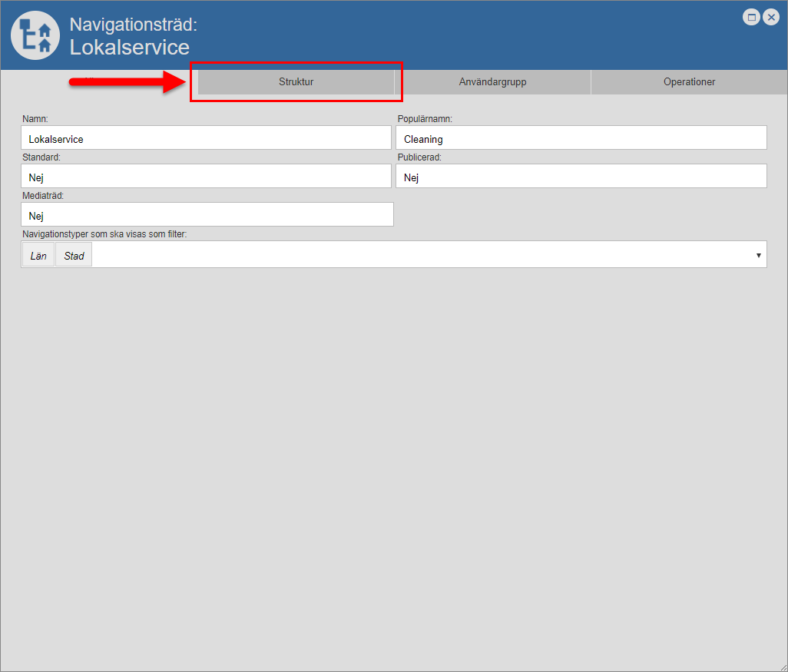Click the Stad filter tag
The image size is (788, 672).
click(74, 255)
